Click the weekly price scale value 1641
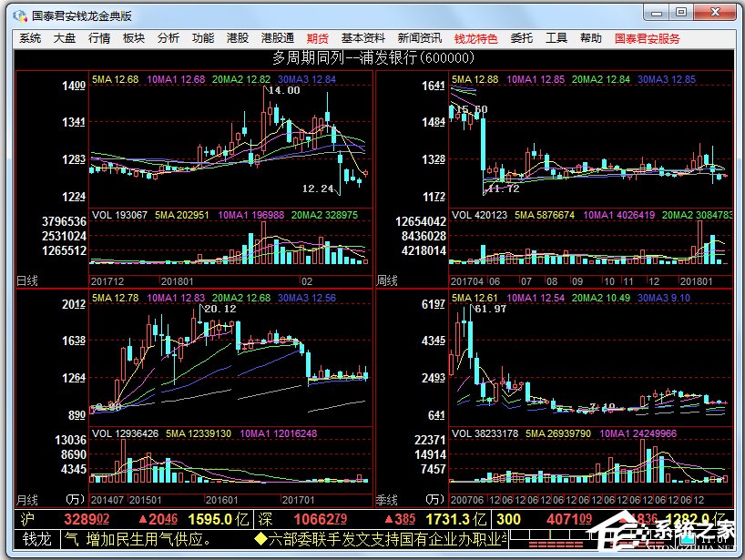The image size is (745, 560). pos(434,86)
